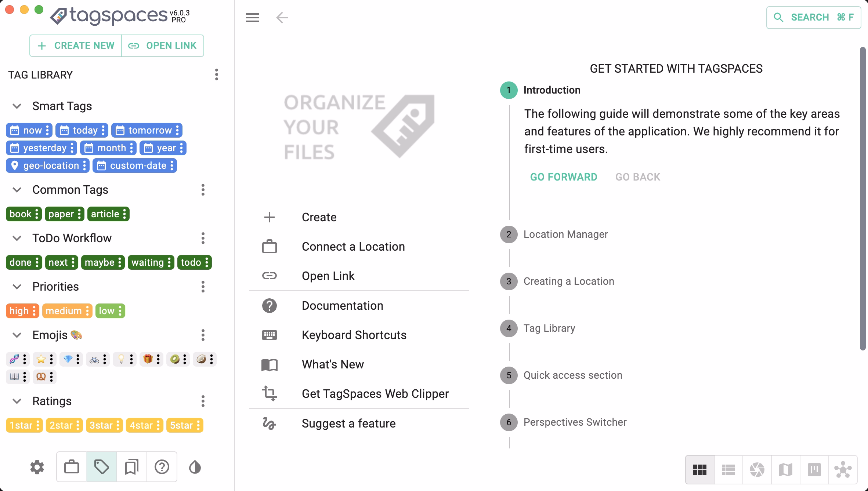Open Common Tags group options menu
This screenshot has height=491, width=868.
203,190
